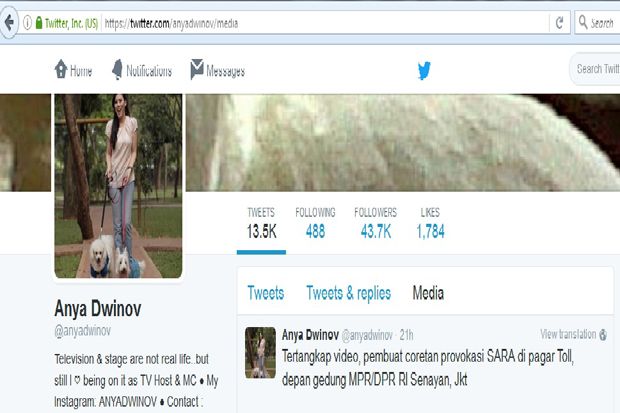Click bio text 'Television & stage are not real life'
This screenshot has height=413, width=620.
click(x=123, y=359)
